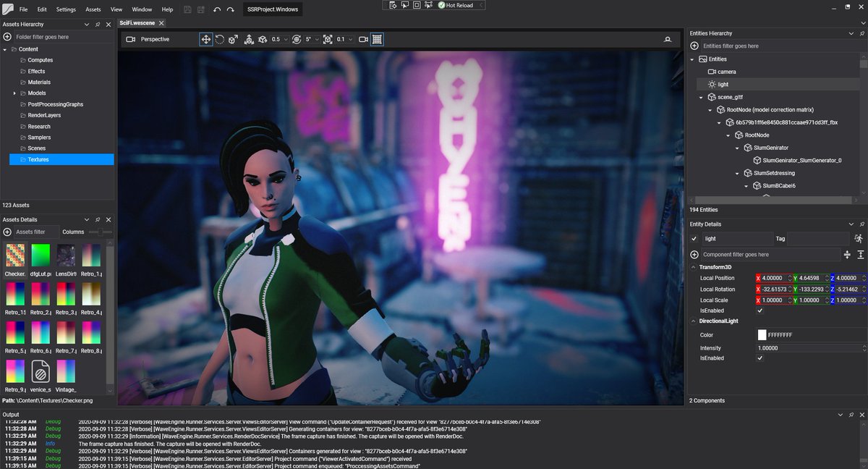Open the Assets menu
The width and height of the screenshot is (868, 469).
pos(93,9)
